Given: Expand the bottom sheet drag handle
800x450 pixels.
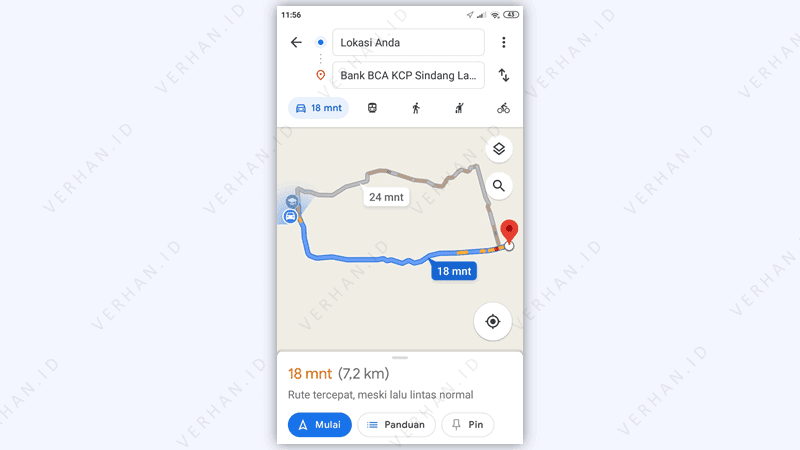Looking at the screenshot, I should pyautogui.click(x=400, y=358).
